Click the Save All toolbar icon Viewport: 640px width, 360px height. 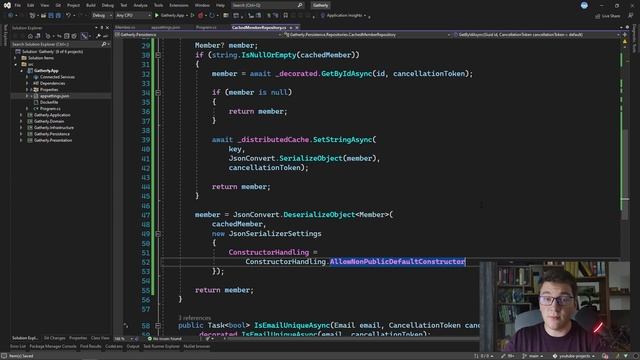pos(58,16)
